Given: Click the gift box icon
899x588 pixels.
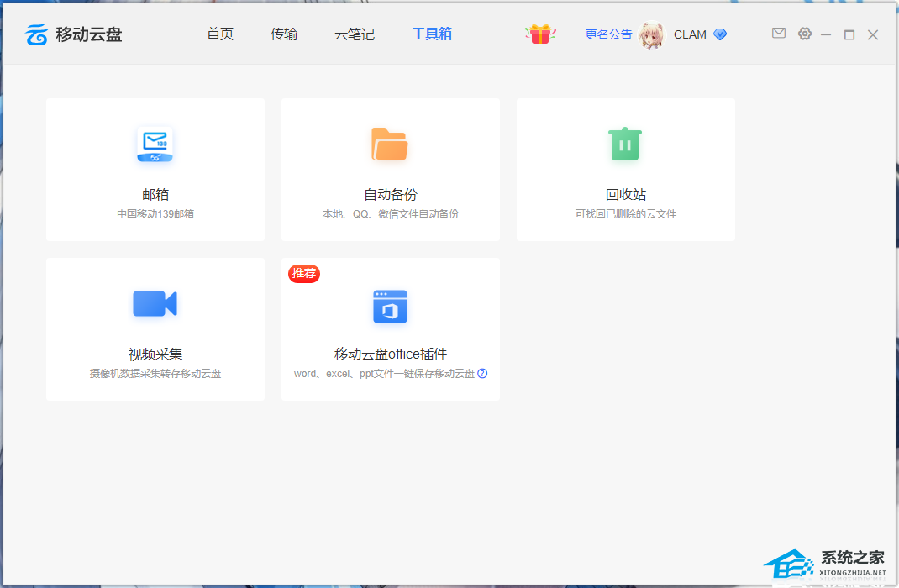Looking at the screenshot, I should tap(539, 34).
